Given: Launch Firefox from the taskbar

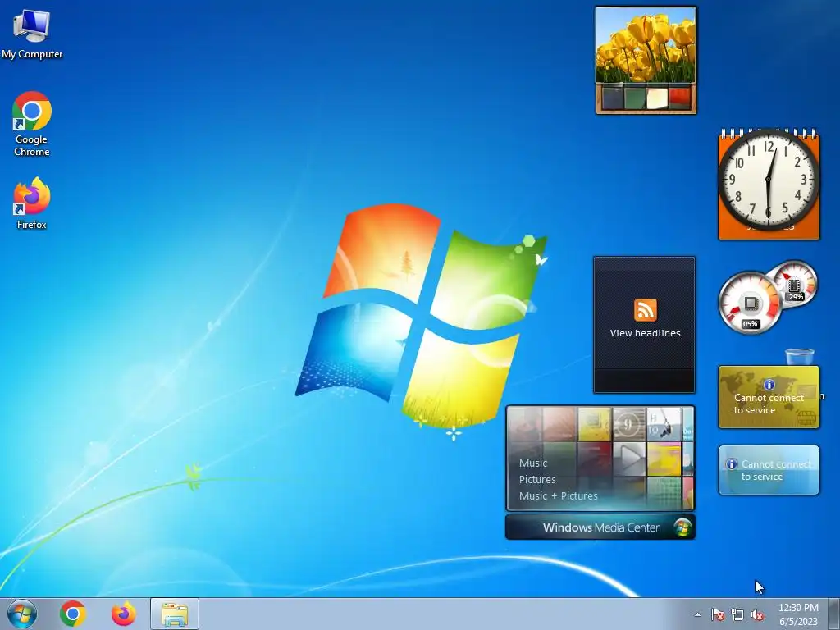Looking at the screenshot, I should (123, 614).
